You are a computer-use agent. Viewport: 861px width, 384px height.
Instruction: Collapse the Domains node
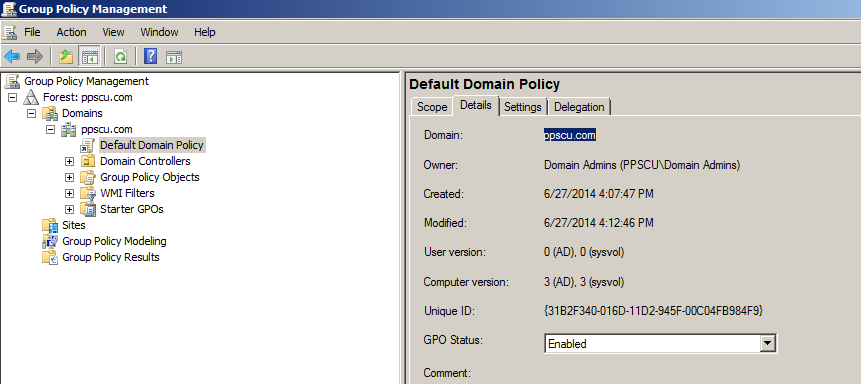coord(31,113)
